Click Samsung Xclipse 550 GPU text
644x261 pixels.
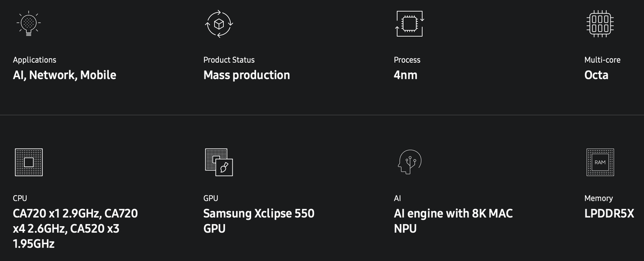click(x=259, y=221)
